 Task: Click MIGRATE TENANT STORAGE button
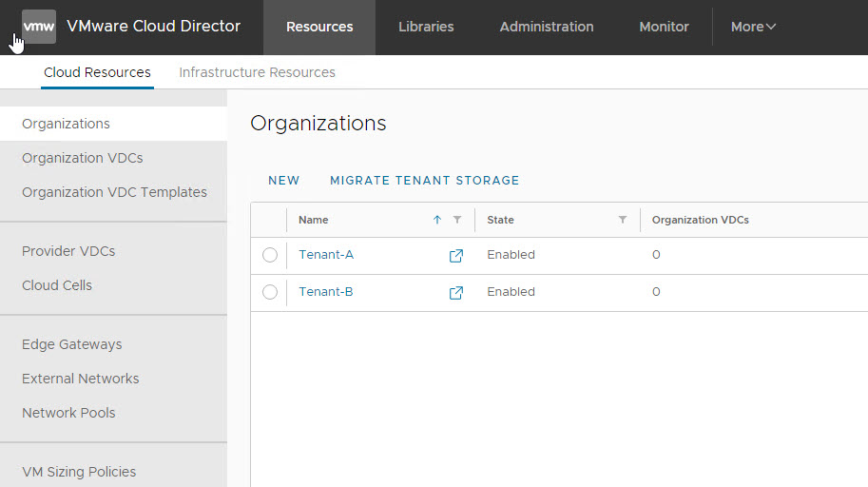[x=424, y=180]
